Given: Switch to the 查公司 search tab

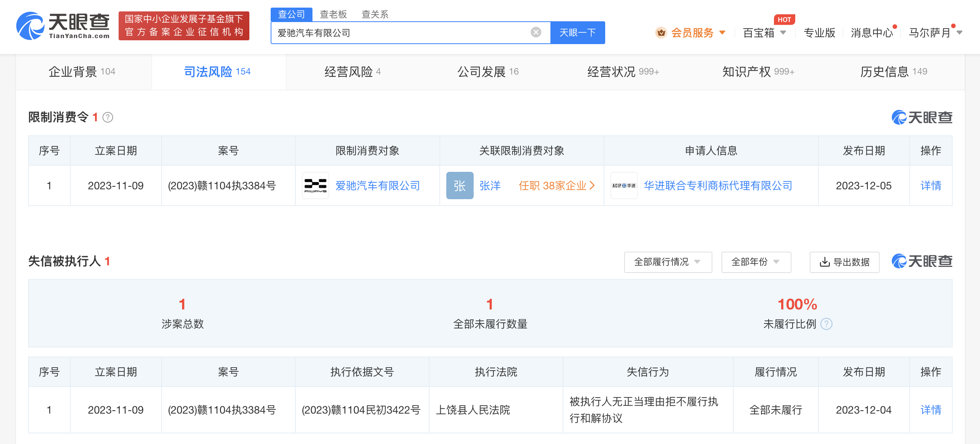Looking at the screenshot, I should 292,14.
